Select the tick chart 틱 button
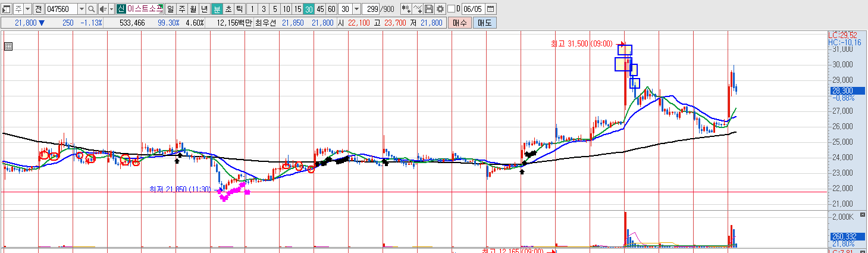 click(239, 9)
